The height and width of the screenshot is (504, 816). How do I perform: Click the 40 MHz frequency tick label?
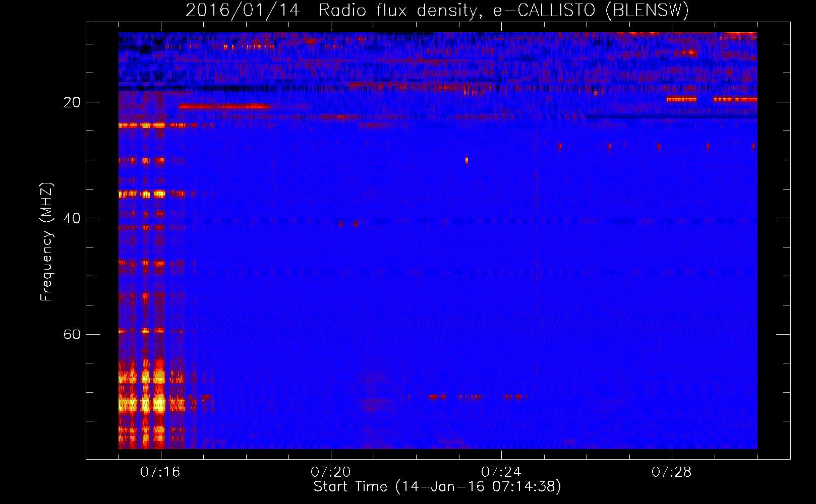click(x=72, y=218)
